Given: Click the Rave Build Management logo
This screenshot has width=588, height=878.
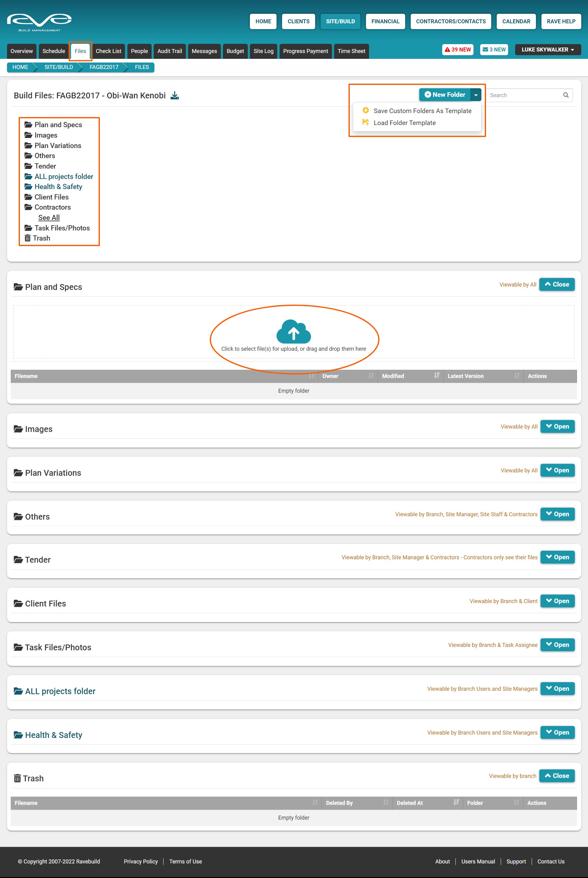Looking at the screenshot, I should 40,22.
